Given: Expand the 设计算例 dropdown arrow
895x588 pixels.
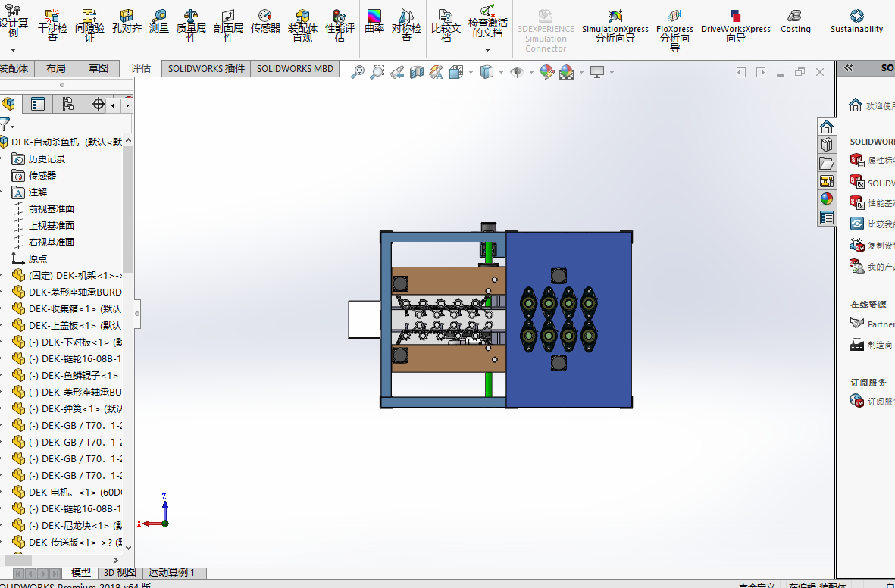Looking at the screenshot, I should coord(13,50).
